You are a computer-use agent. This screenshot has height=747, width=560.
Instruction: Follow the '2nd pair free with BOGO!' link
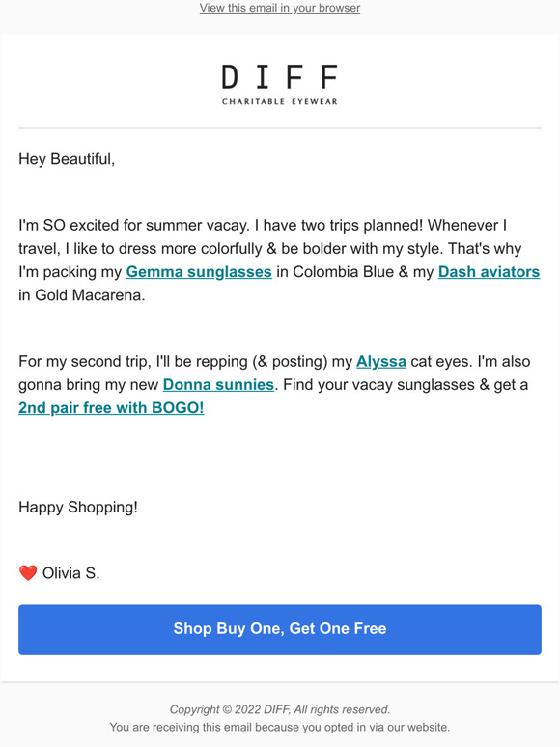tap(111, 408)
